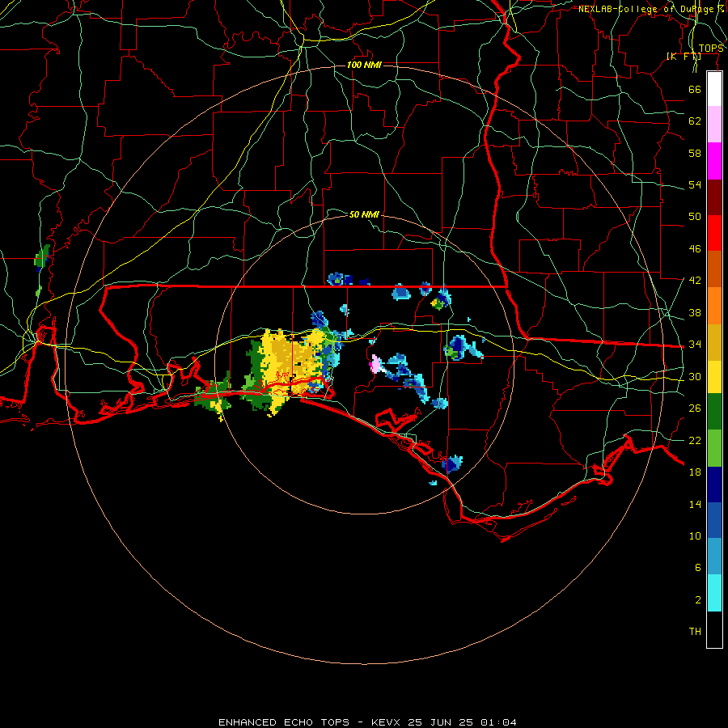
Task: Click the "66" legend label
Action: [x=695, y=89]
